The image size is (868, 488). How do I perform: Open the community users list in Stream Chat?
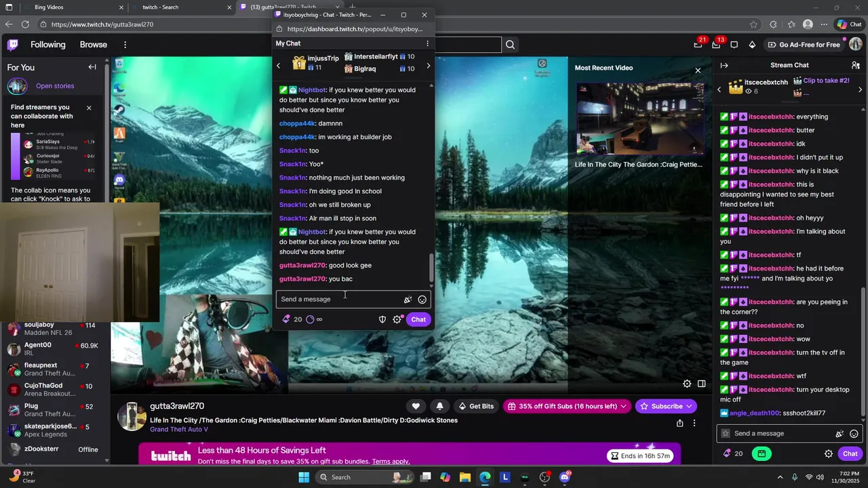(856, 65)
